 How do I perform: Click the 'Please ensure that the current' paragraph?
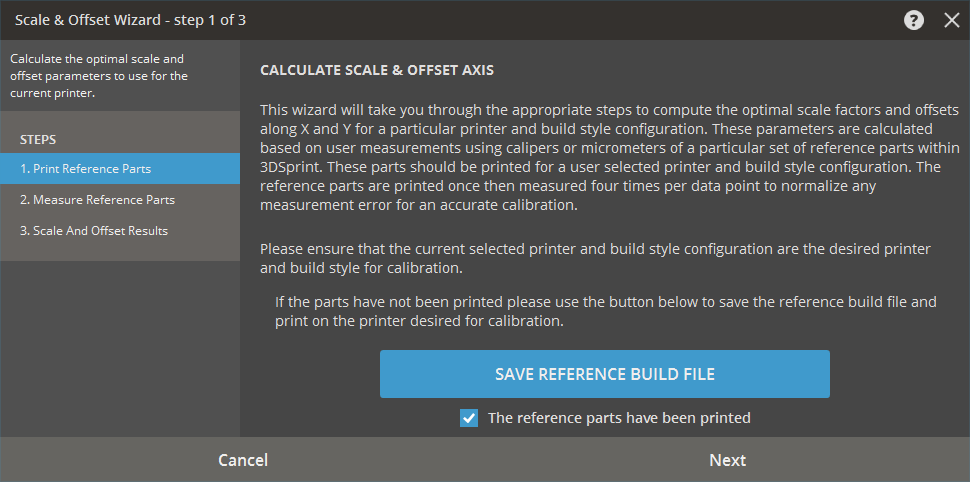point(595,258)
